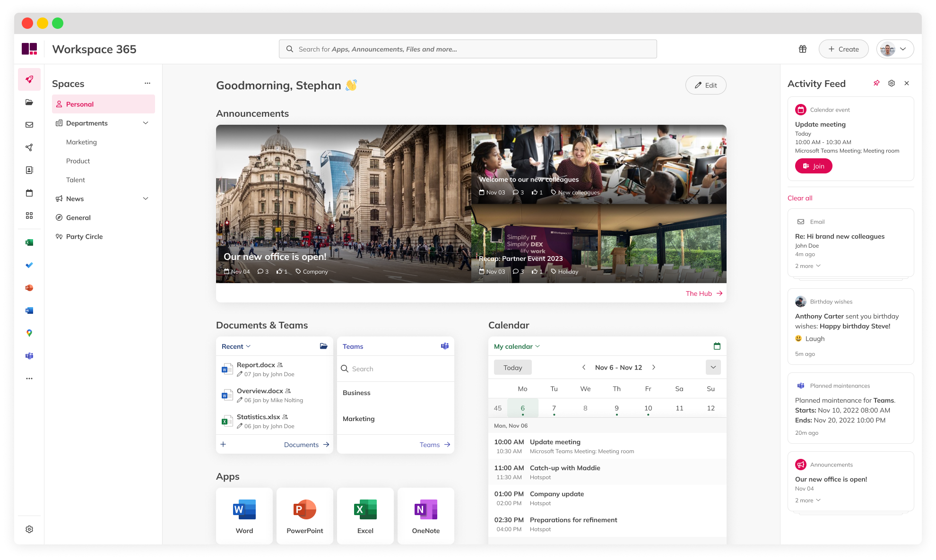The image size is (936, 560).
Task: Open 'Our new office is open!' announcement
Action: click(344, 204)
